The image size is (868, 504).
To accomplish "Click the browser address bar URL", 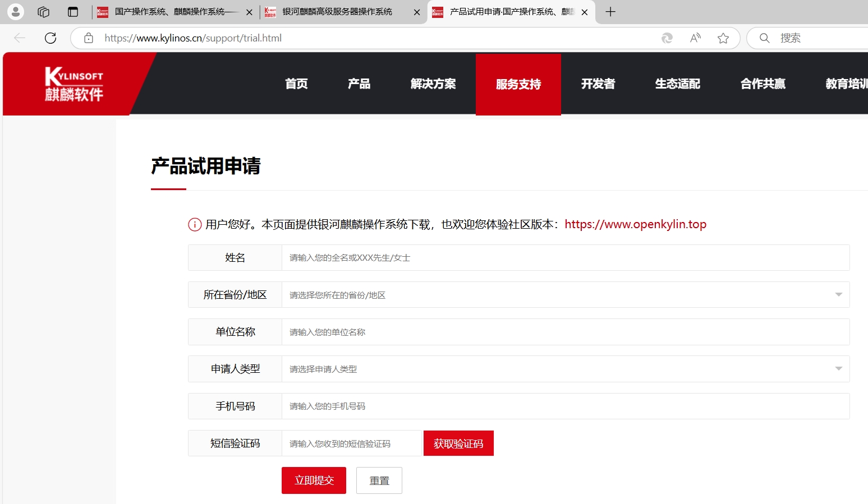I will point(193,38).
